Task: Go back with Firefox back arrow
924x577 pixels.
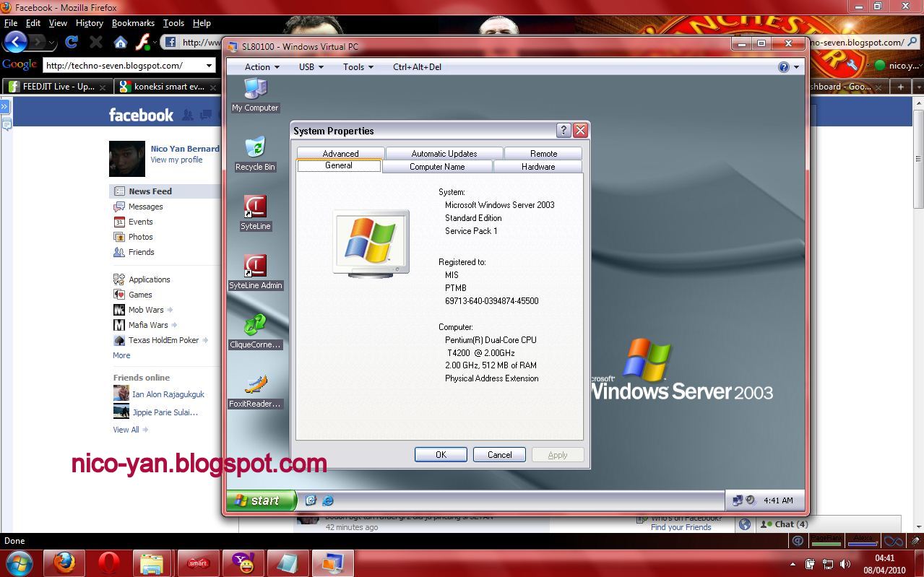Action: click(x=16, y=41)
